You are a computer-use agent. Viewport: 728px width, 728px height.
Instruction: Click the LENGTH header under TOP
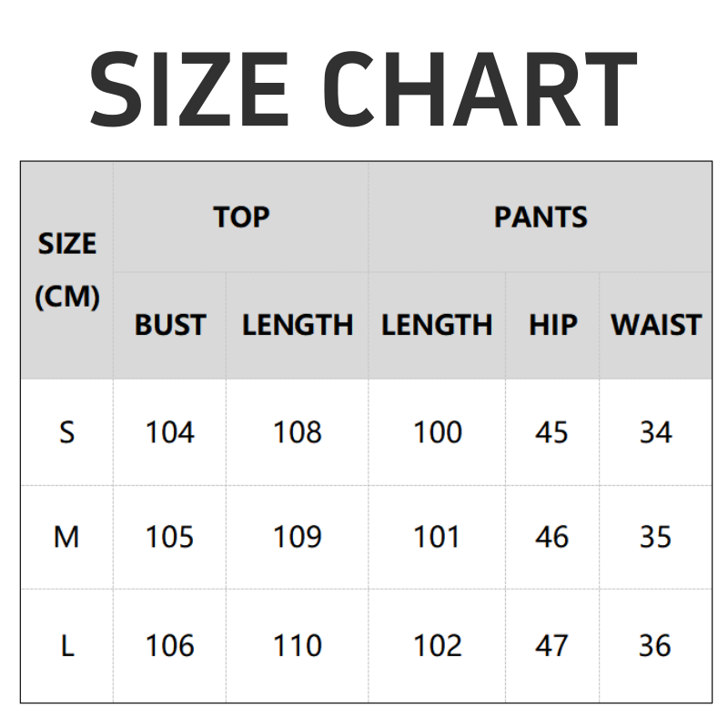(298, 325)
